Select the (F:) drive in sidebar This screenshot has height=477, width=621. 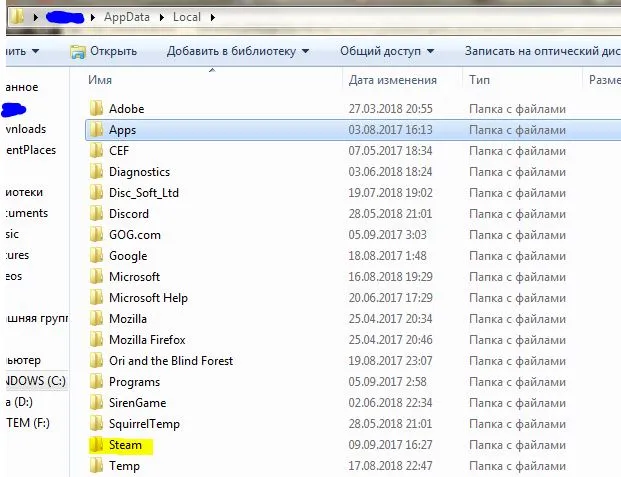pos(28,423)
